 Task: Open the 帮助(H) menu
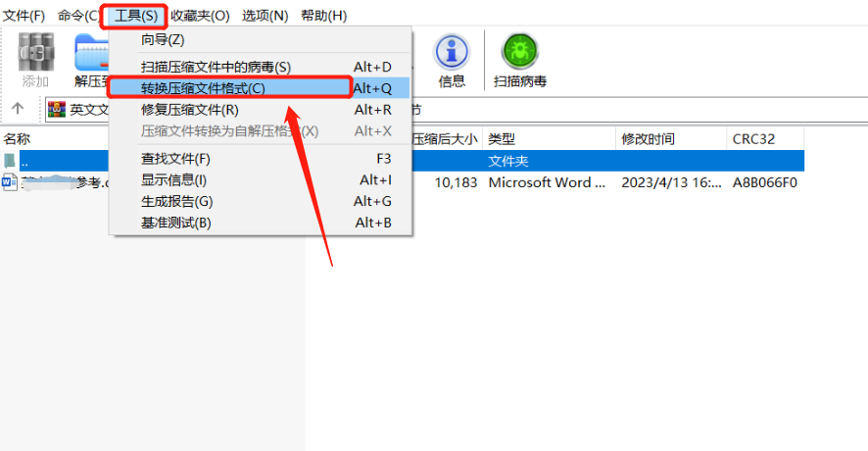pyautogui.click(x=324, y=16)
